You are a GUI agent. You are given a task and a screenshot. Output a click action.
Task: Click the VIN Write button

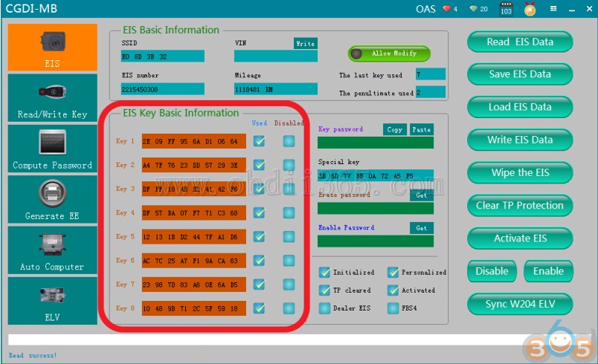coord(306,43)
